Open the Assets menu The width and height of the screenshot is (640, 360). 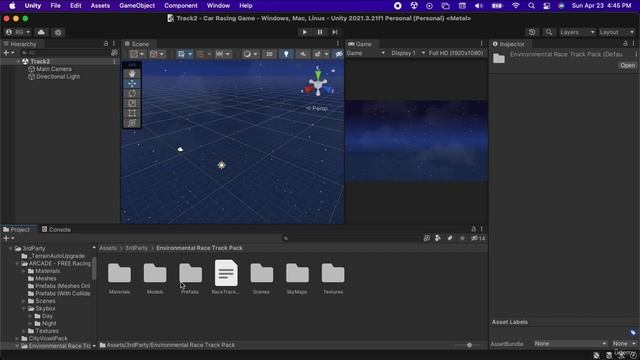[100, 6]
